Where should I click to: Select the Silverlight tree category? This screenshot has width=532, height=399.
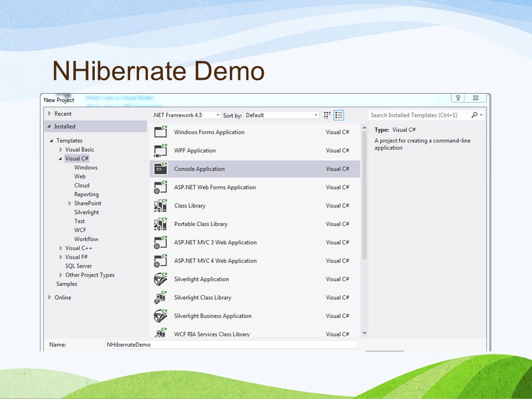coord(86,212)
